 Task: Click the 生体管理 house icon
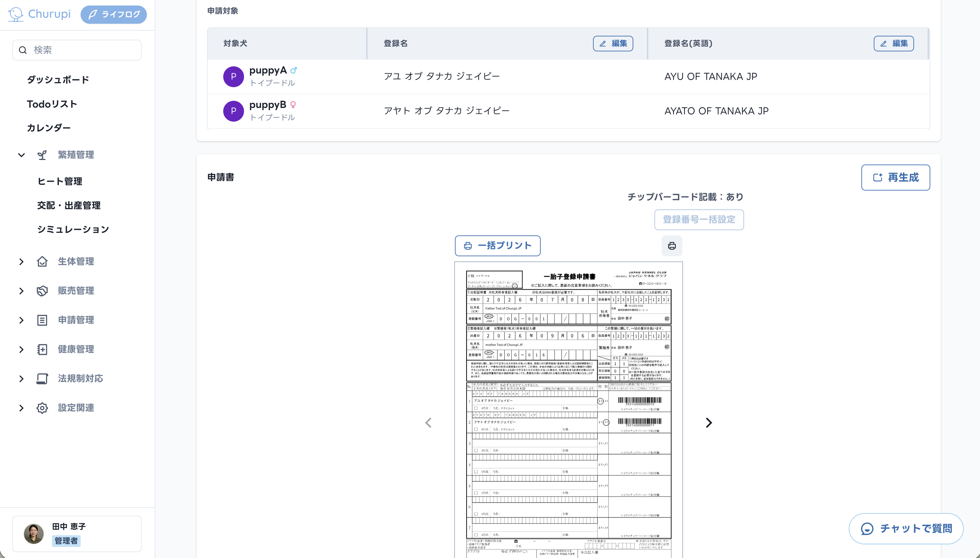42,261
